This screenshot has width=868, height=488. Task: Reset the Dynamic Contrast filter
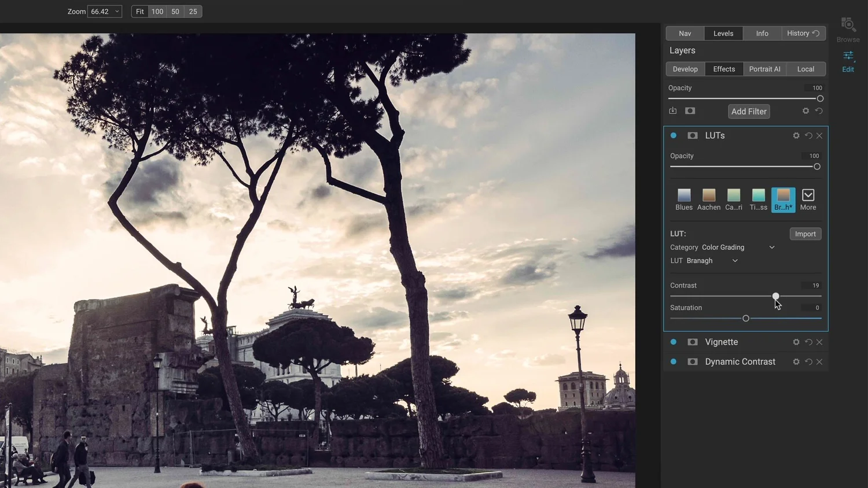pos(808,361)
